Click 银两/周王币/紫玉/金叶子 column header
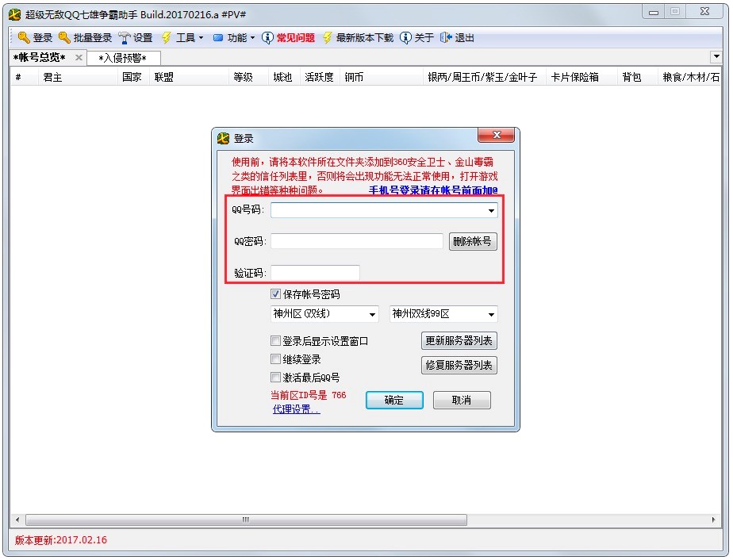 tap(484, 77)
